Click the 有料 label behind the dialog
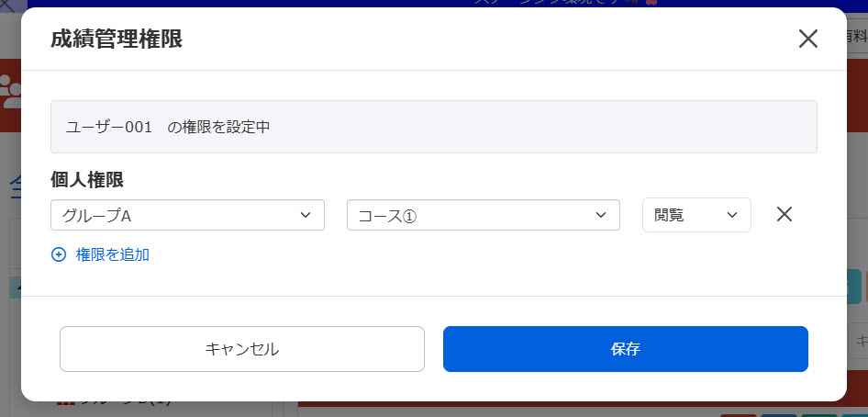Viewport: 868px width, 417px height. pyautogui.click(x=856, y=37)
